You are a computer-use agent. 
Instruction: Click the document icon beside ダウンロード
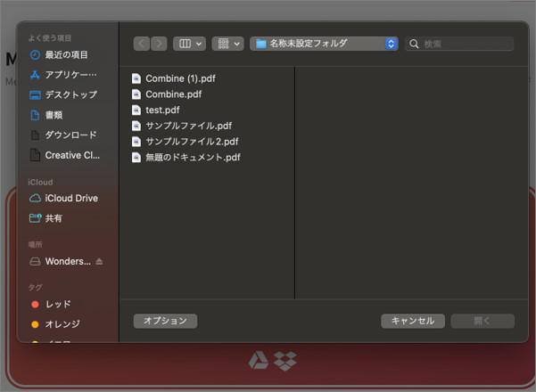35,135
